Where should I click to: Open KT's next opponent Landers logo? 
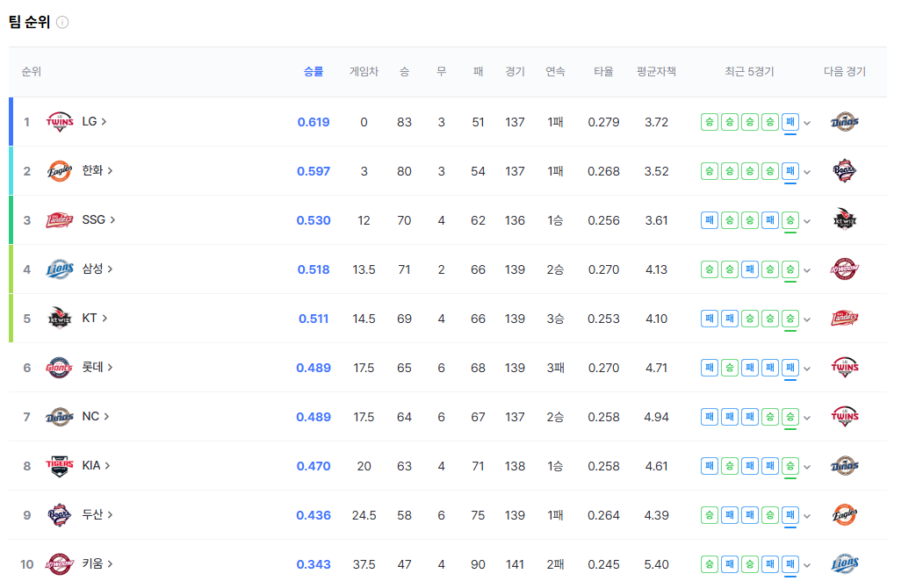tap(844, 318)
